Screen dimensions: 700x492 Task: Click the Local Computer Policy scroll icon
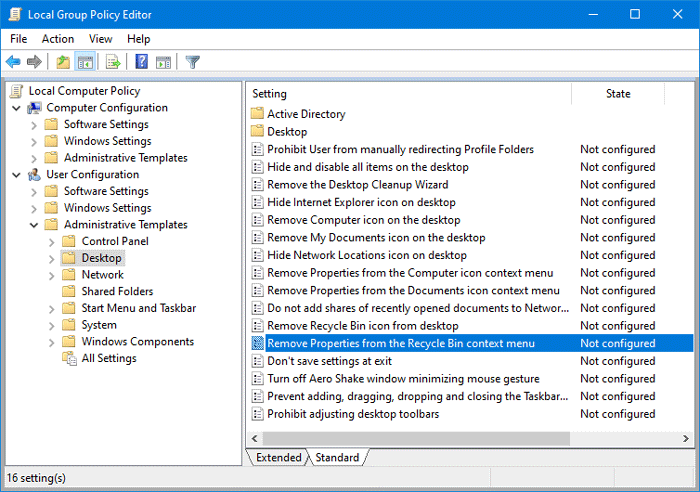17,91
